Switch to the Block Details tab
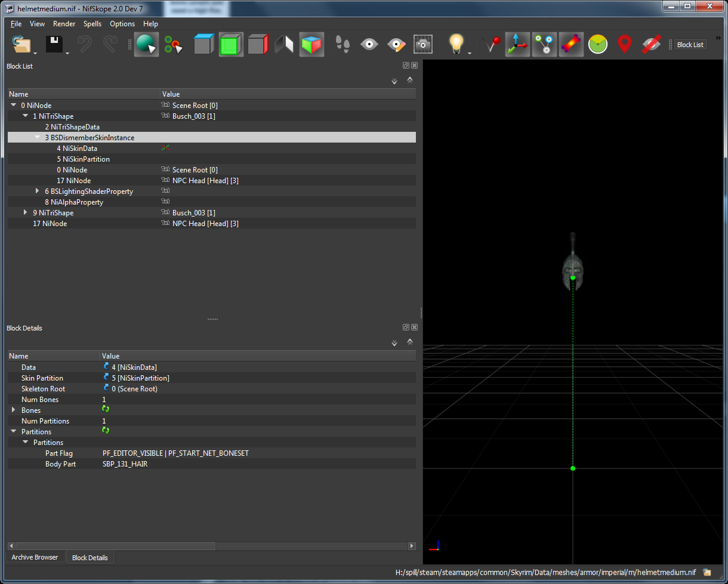 coord(90,558)
